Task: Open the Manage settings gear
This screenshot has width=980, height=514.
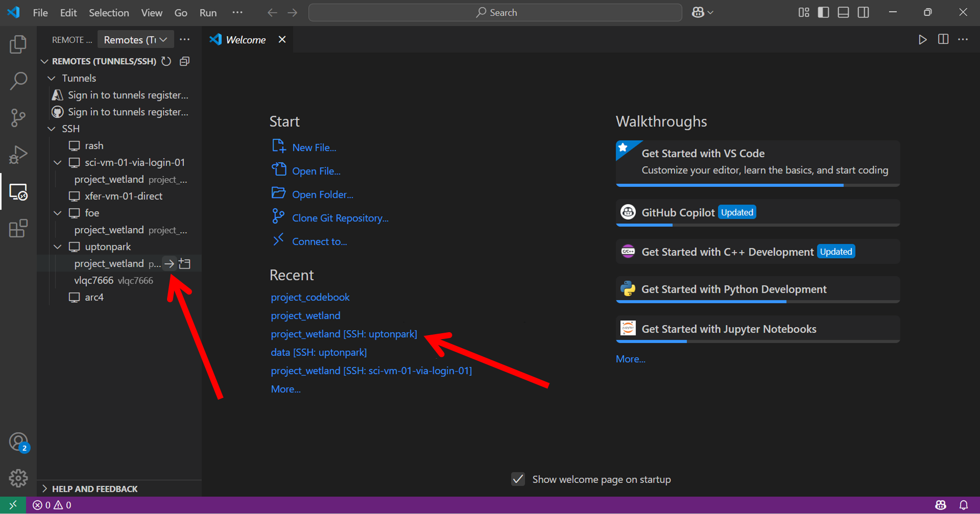Action: (x=18, y=478)
